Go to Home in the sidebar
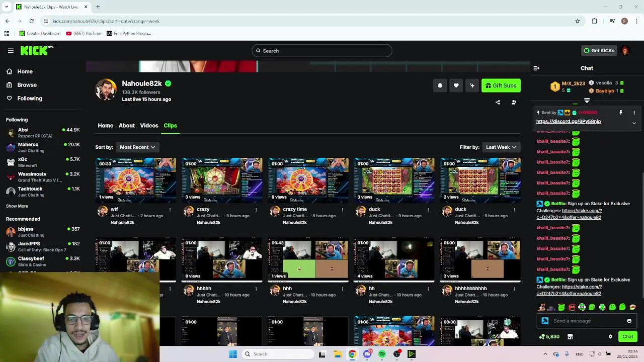Image resolution: width=644 pixels, height=362 pixels. 20,71
